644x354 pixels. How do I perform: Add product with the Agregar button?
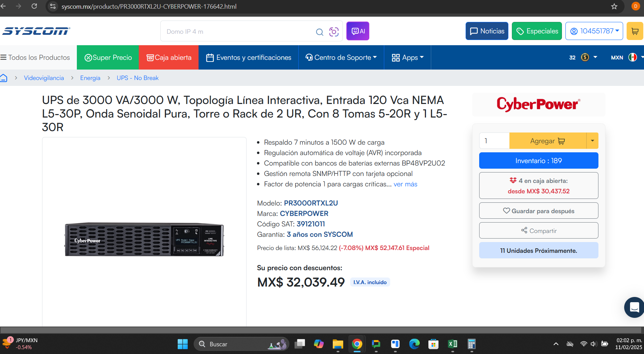548,141
